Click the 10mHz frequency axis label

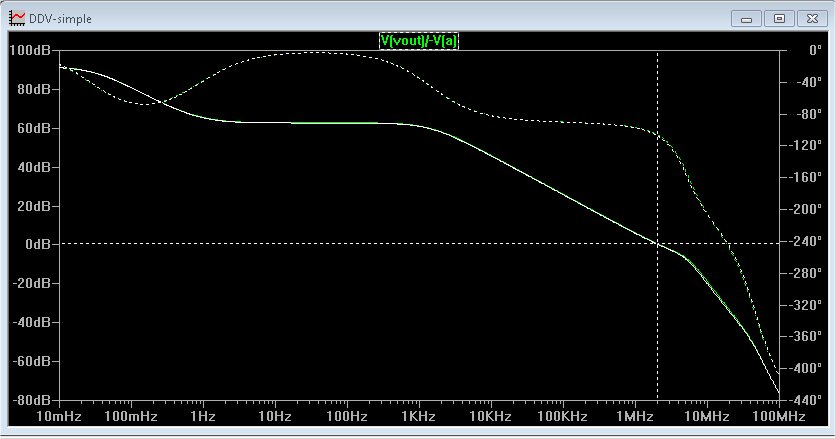pos(59,416)
